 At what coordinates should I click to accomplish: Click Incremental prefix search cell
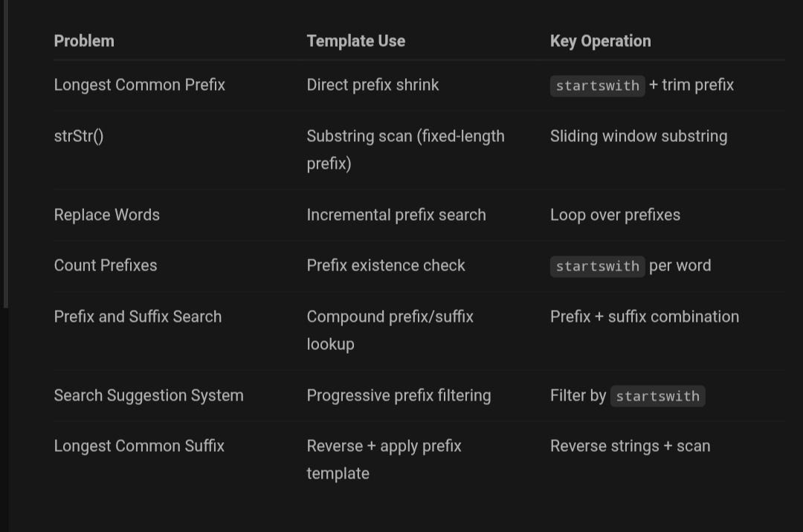click(x=396, y=215)
